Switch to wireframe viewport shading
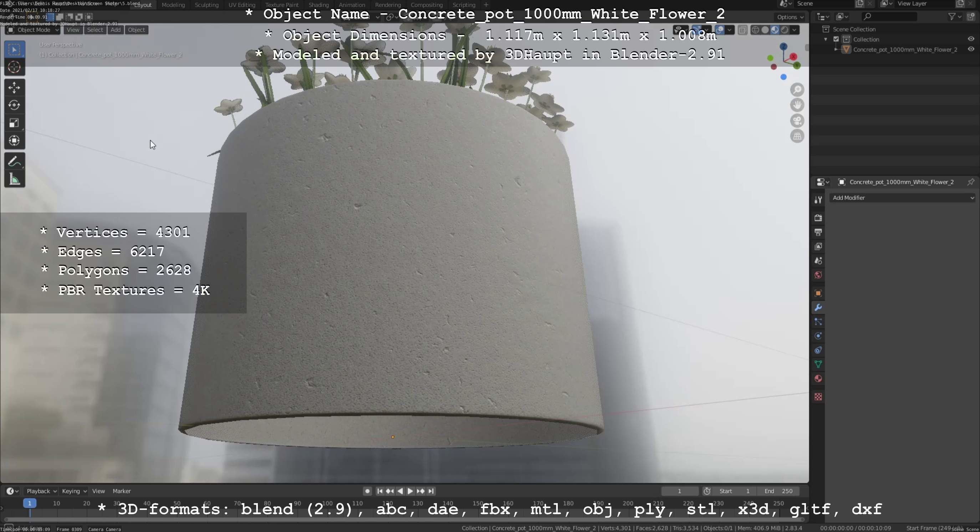980x532 pixels. click(x=756, y=30)
